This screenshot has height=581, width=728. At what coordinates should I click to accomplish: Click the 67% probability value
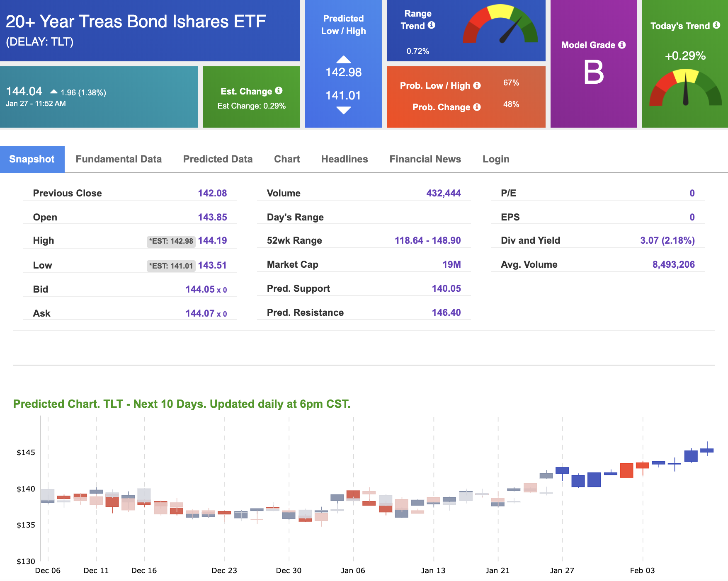tap(511, 83)
